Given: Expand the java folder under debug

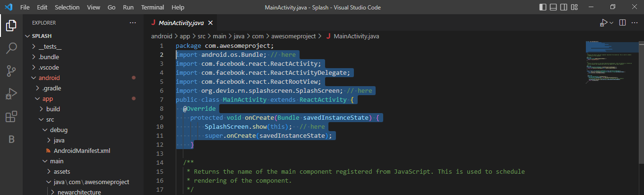Looking at the screenshot, I should click(x=83, y=140).
